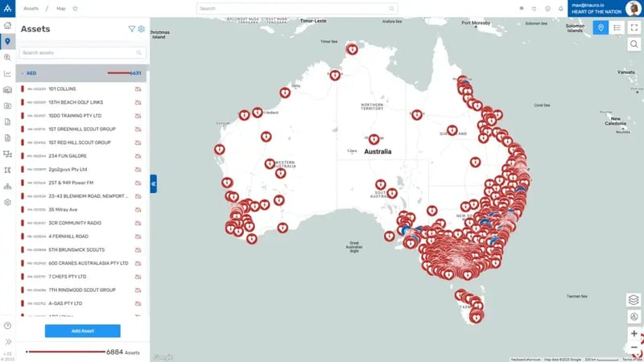
Task: Open map search magnifier button
Action: 634,46
